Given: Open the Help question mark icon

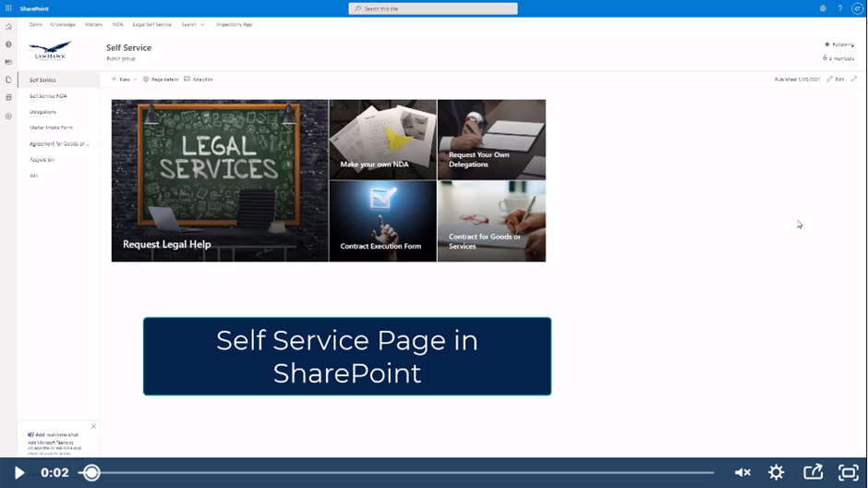Looking at the screenshot, I should click(x=839, y=8).
